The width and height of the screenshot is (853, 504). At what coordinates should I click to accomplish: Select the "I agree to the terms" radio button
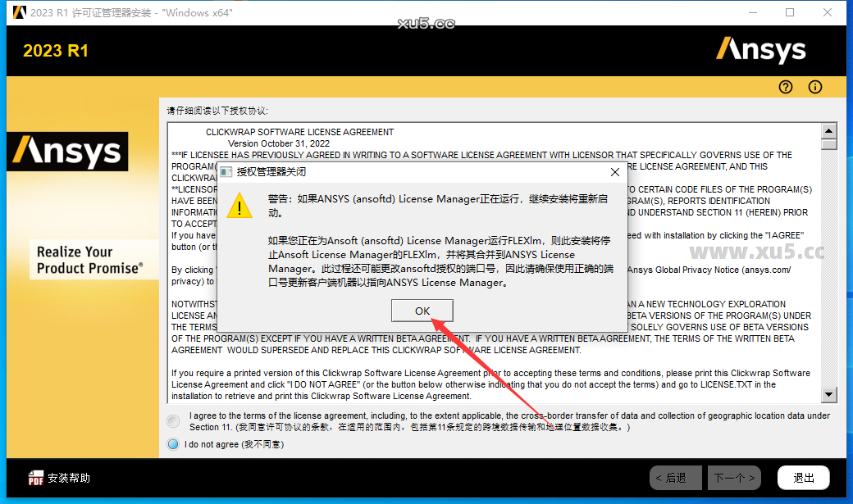(173, 421)
